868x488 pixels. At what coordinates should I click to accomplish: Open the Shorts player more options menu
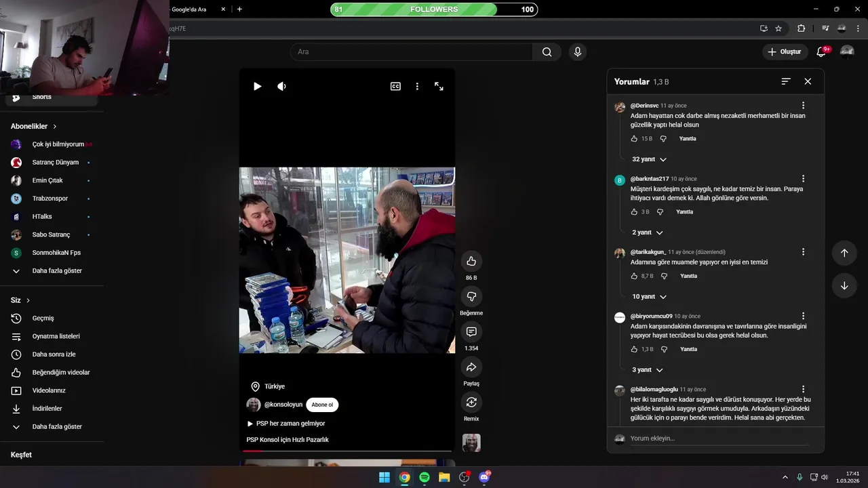[x=417, y=86]
